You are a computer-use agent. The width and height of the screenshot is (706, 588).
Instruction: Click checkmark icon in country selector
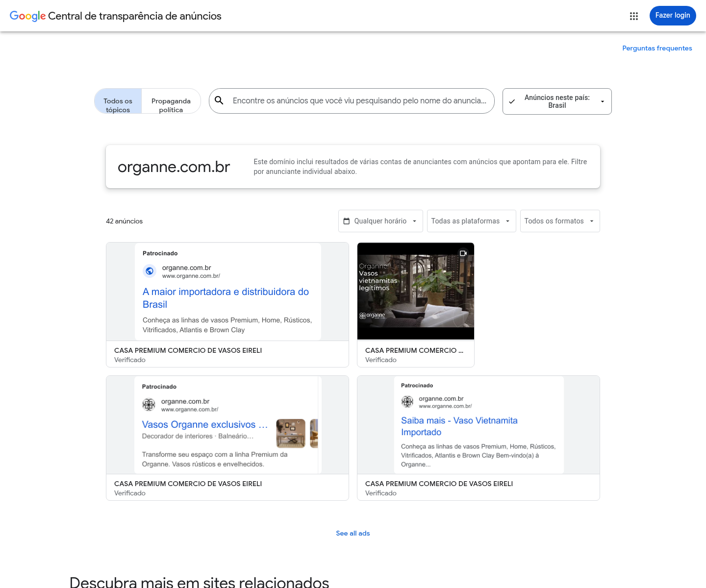tap(512, 101)
